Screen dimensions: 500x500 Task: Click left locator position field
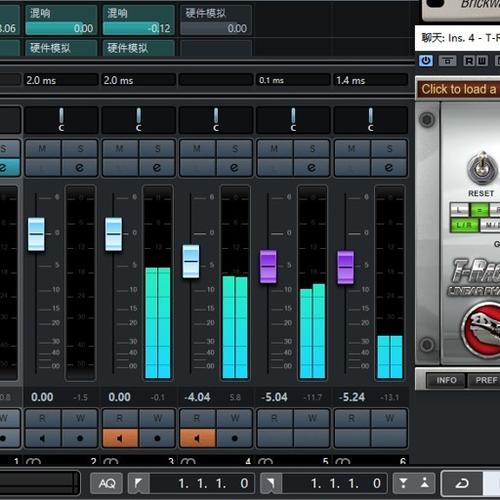click(202, 483)
